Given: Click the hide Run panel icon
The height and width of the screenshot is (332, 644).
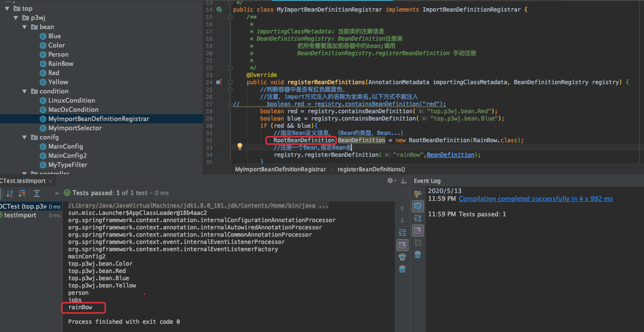Looking at the screenshot, I should (403, 181).
